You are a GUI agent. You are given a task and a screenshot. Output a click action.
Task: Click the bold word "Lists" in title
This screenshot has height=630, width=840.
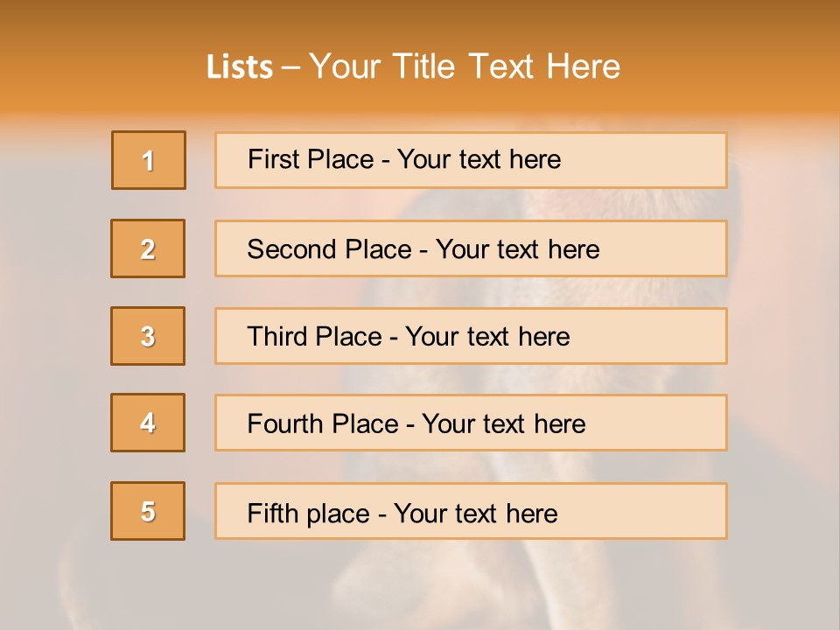240,67
